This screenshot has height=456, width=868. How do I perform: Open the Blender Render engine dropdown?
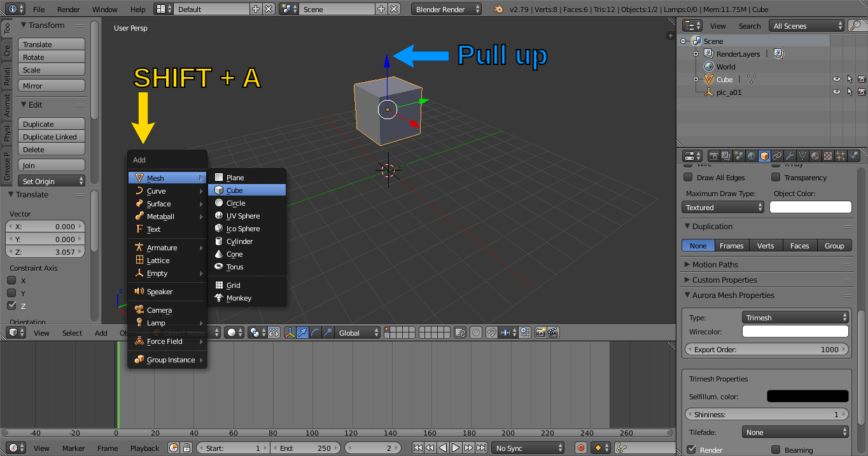[447, 10]
